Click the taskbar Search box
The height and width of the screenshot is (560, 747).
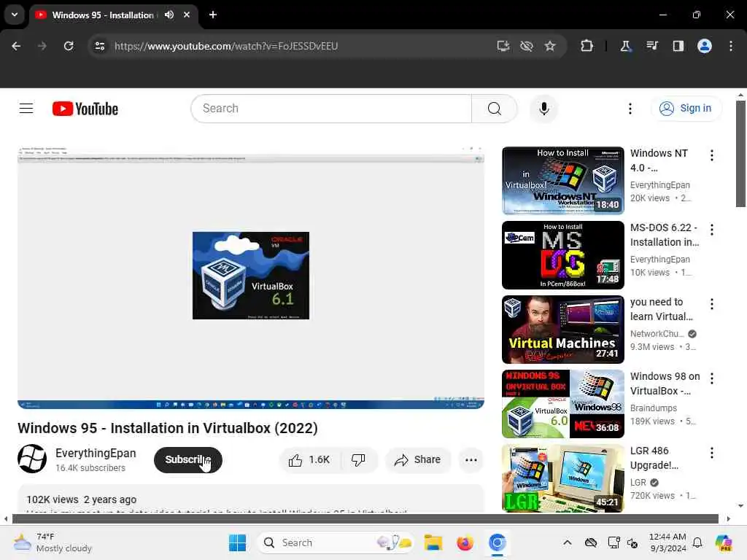click(x=336, y=542)
